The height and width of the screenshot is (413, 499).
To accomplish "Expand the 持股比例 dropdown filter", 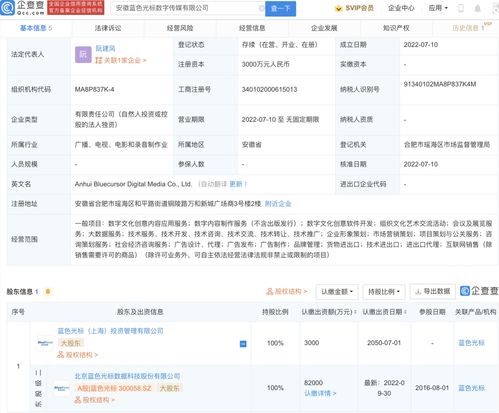I will tap(384, 292).
